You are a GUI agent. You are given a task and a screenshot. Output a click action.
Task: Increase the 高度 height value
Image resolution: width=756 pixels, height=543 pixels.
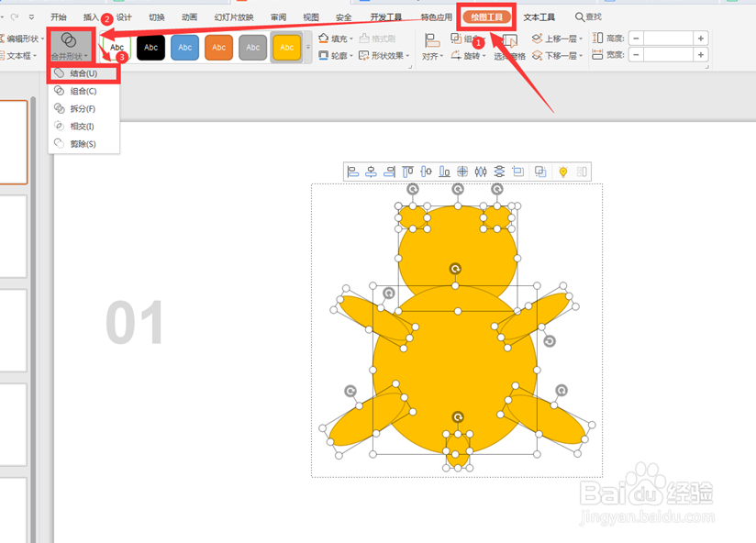coord(701,39)
